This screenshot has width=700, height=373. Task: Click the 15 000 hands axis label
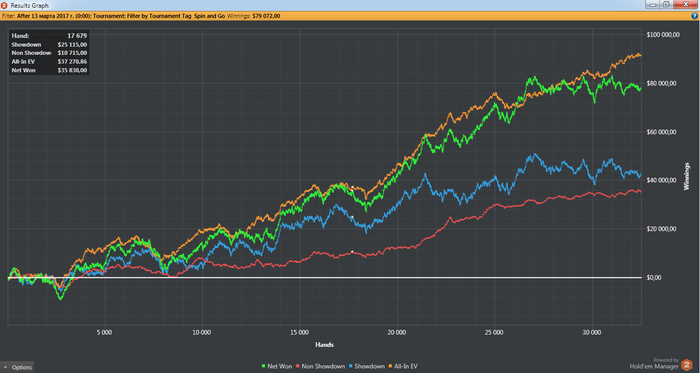click(300, 332)
